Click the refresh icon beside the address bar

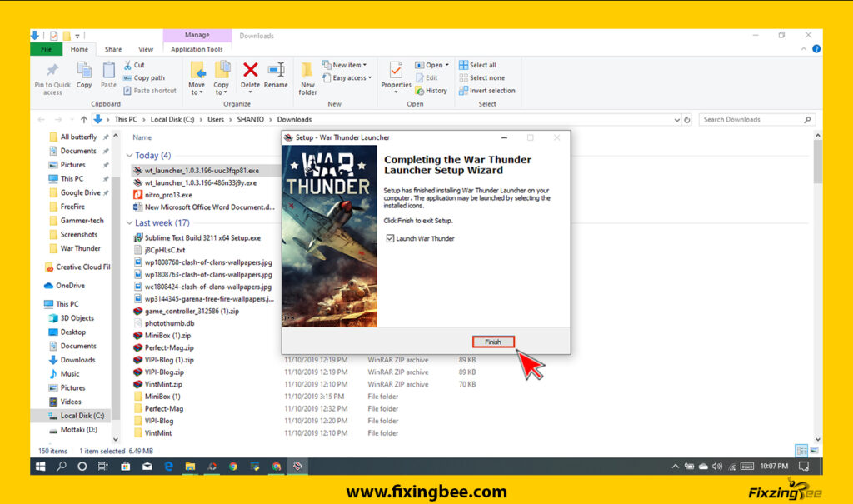coord(687,120)
